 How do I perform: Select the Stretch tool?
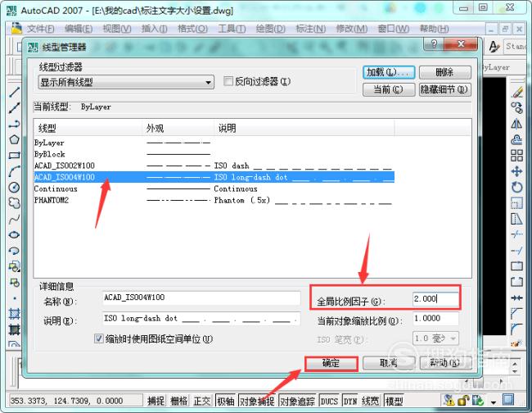[516, 219]
